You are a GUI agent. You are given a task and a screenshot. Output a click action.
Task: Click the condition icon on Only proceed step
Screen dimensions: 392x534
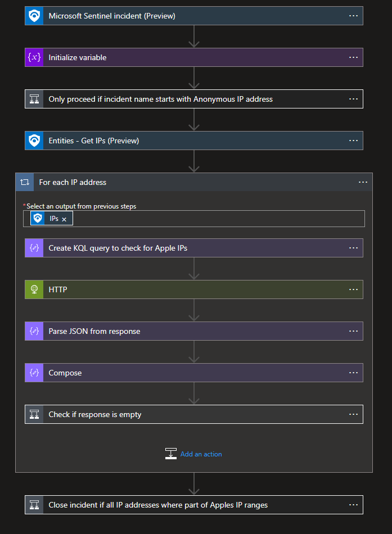click(x=34, y=99)
